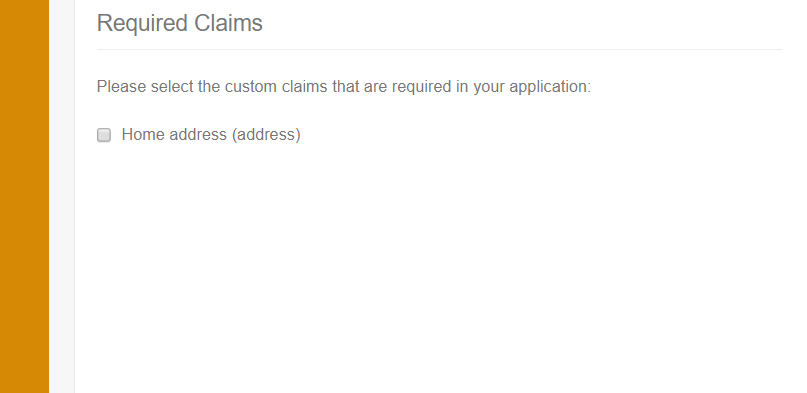Click the word 'required' in the instruction sentence
This screenshot has height=393, width=807.
[422, 87]
